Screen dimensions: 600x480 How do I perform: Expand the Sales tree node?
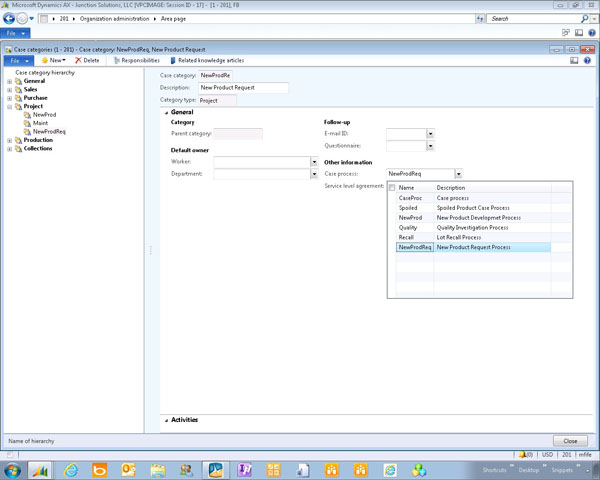click(9, 89)
